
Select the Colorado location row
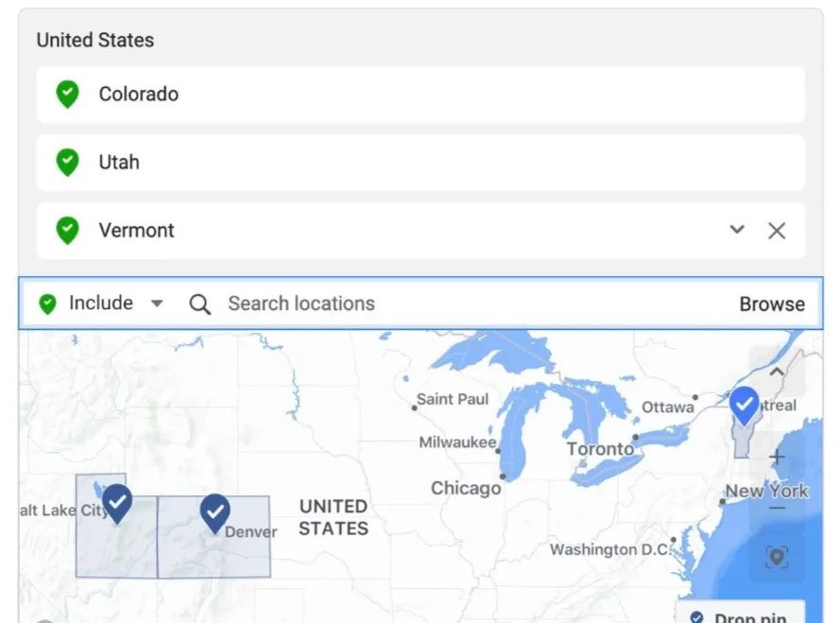[x=420, y=95]
